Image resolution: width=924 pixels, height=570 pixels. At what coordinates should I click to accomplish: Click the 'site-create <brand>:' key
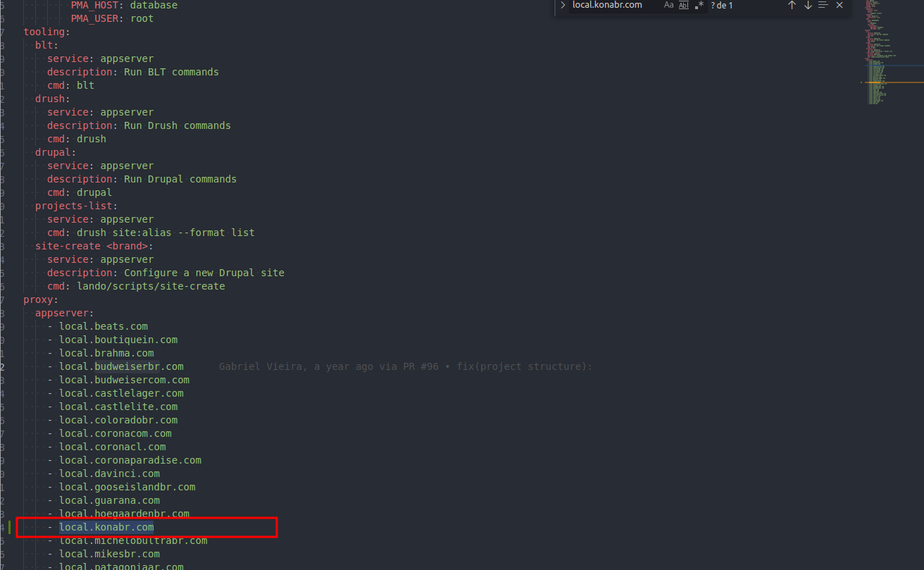[94, 246]
